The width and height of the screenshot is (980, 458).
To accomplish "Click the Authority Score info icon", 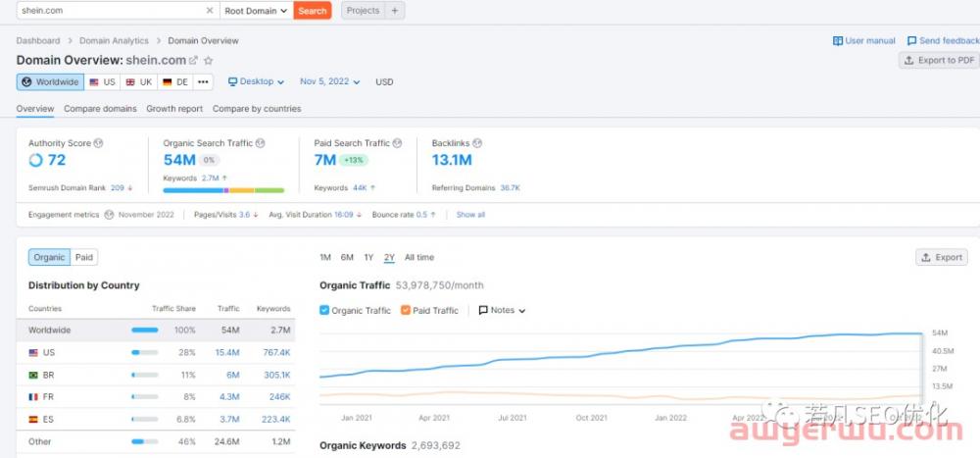I will click(98, 143).
